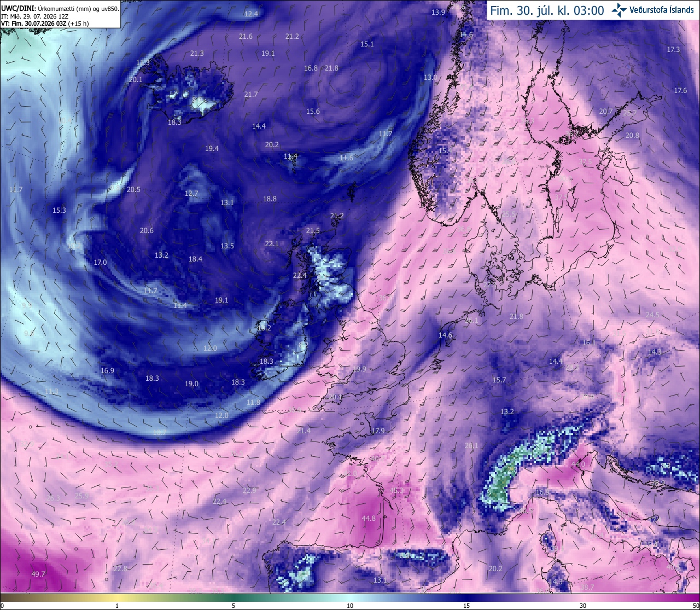Select the 44.0 value over northern Italy
700x610 pixels.
click(577, 464)
